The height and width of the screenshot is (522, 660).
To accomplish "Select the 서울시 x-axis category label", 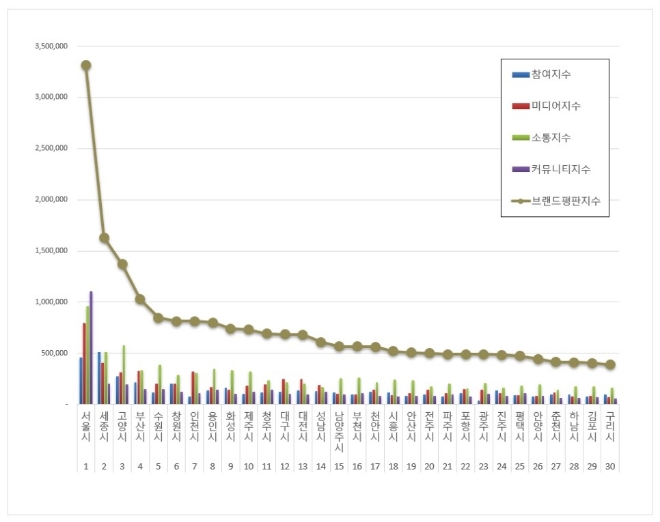I will point(86,424).
